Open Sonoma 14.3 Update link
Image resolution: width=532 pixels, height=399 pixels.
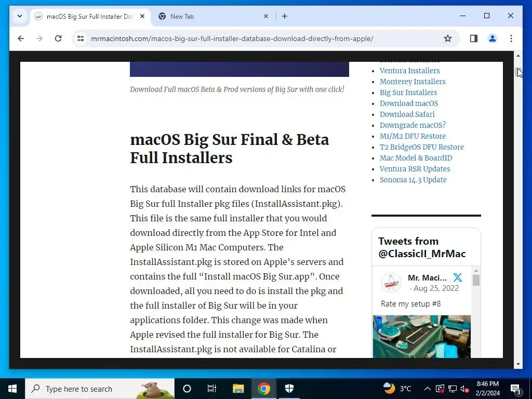413,179
